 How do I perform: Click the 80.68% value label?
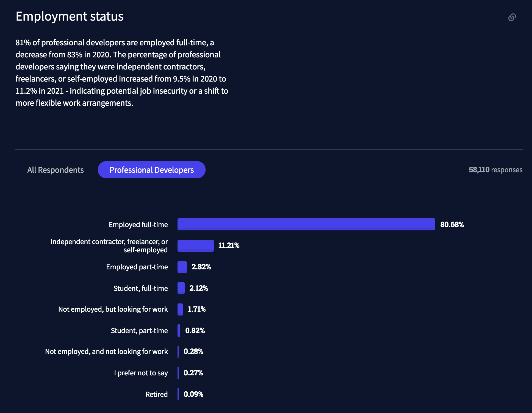point(452,225)
